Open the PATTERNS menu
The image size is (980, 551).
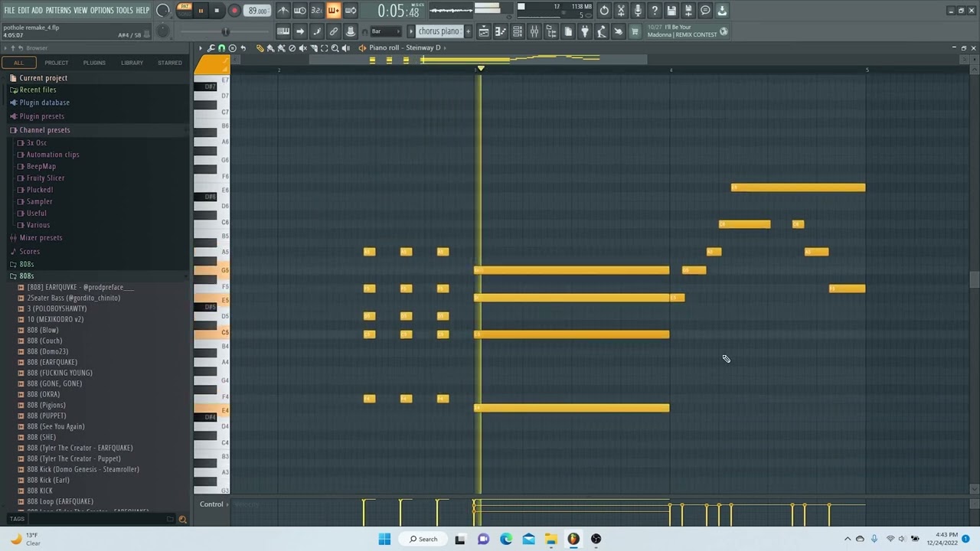58,10
